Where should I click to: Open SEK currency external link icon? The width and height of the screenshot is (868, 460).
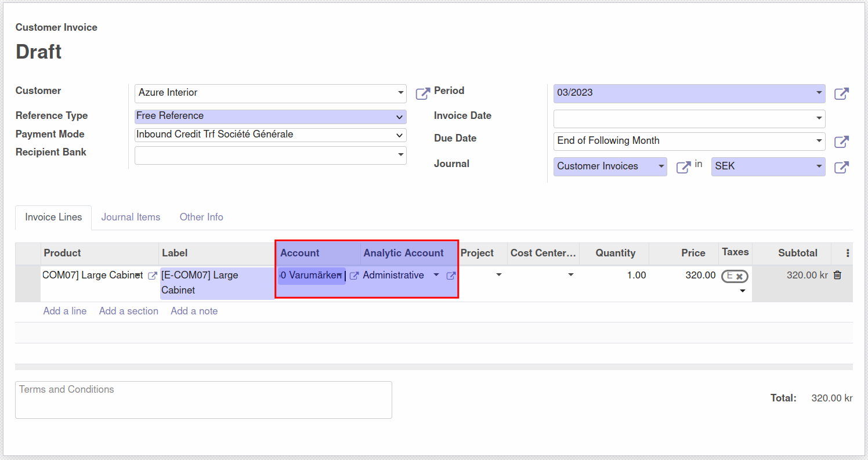coord(841,167)
